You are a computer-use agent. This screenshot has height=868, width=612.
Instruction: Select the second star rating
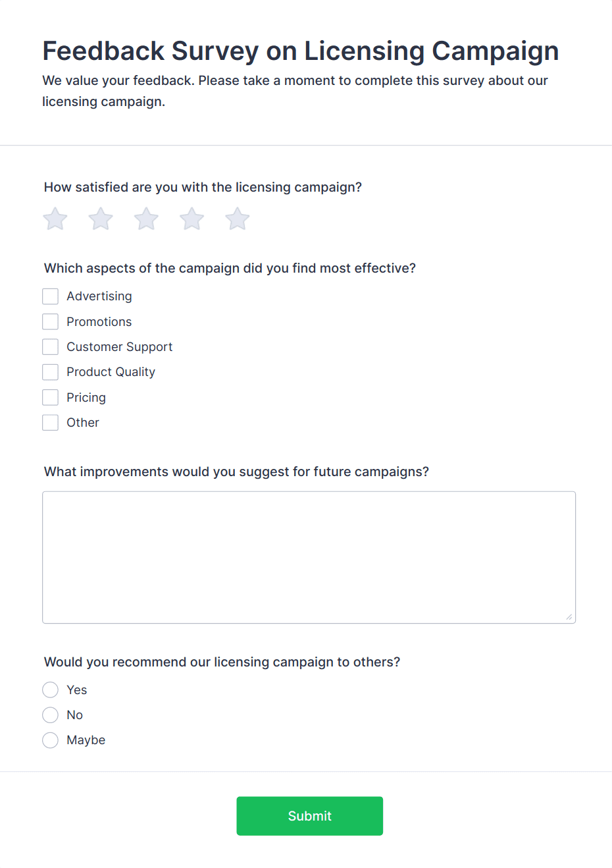click(101, 219)
